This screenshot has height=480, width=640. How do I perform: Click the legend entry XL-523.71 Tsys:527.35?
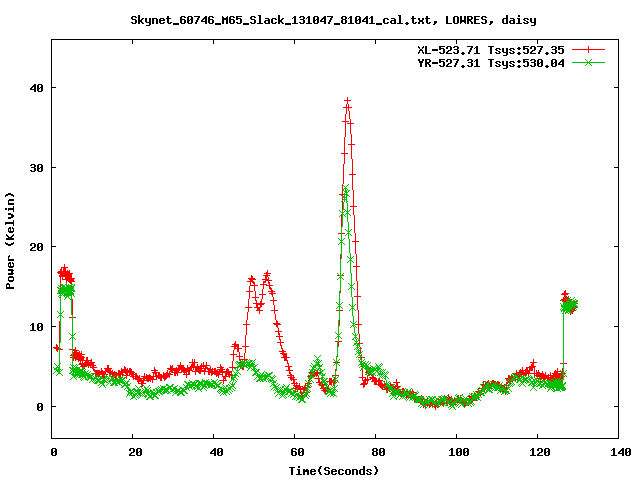click(x=491, y=50)
